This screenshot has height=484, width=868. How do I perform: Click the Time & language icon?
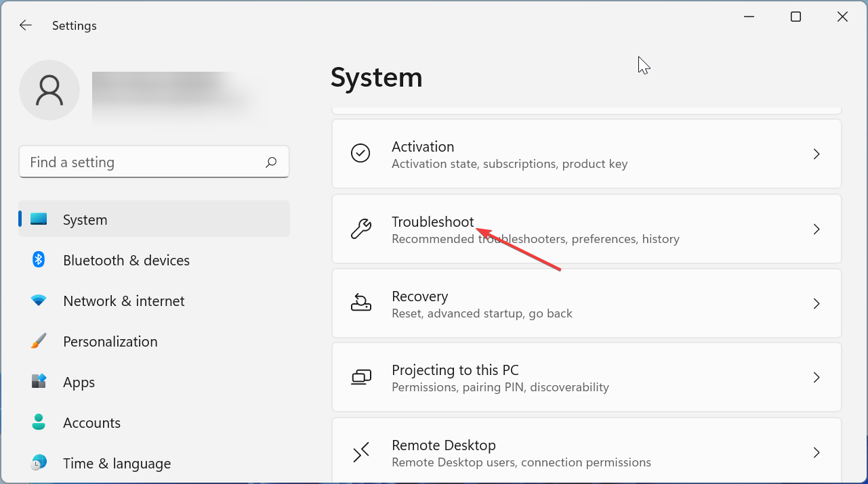pos(39,463)
